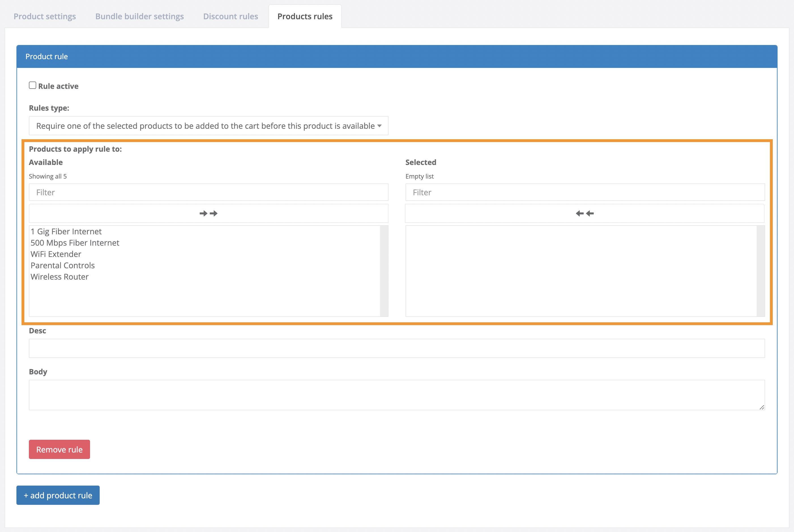Screen dimensions: 794x532
Task: Click the Remove rule button
Action: point(59,449)
